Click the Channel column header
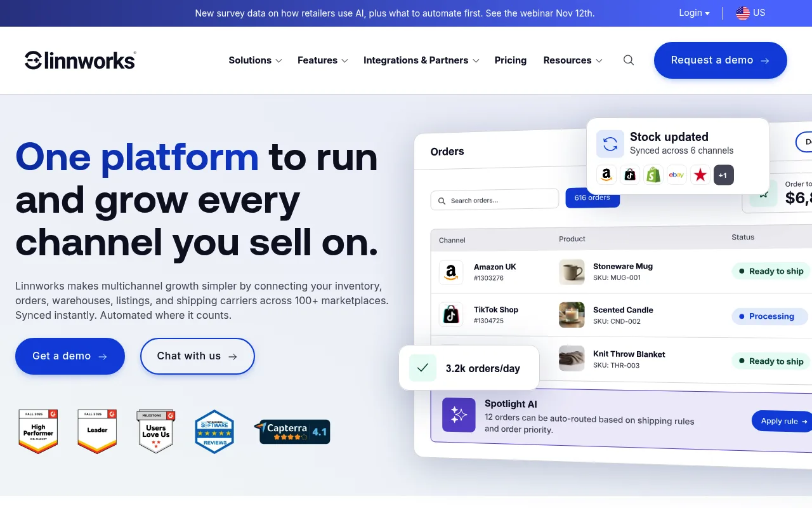 tap(452, 240)
